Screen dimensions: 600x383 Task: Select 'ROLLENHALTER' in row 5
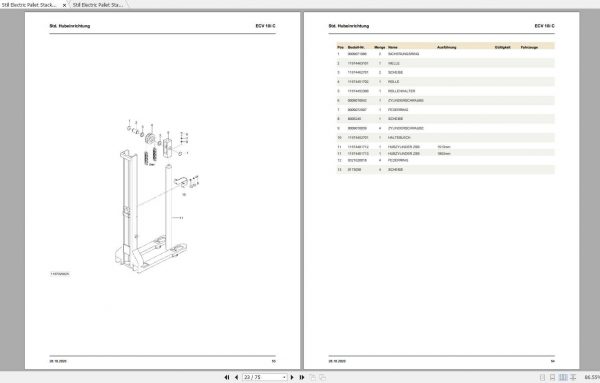(401, 91)
